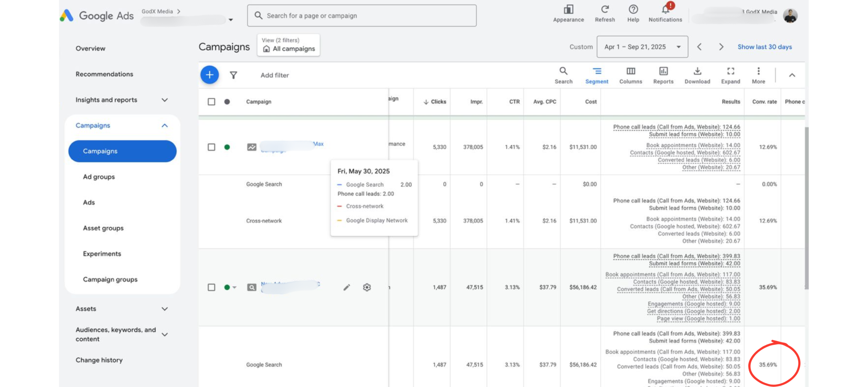Select the highlighted Campaigns sidebar item
868x387 pixels.
coord(122,151)
